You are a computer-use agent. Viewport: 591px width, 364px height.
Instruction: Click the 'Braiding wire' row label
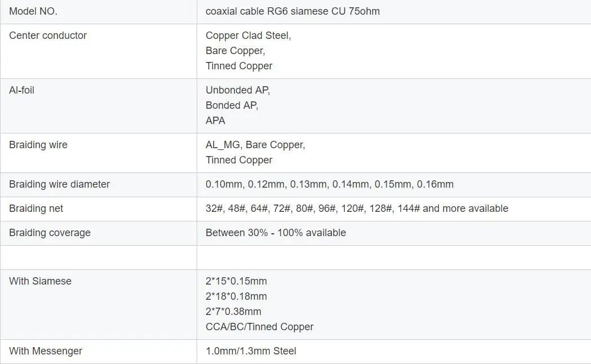38,145
